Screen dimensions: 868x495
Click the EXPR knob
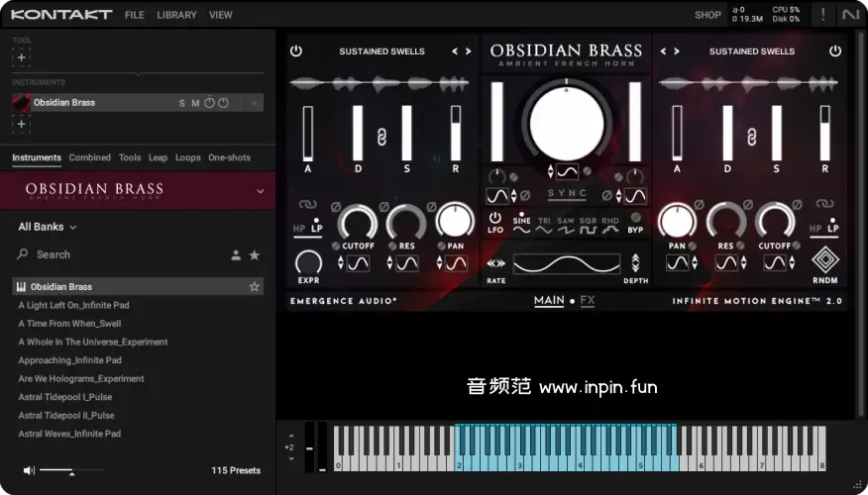point(308,262)
